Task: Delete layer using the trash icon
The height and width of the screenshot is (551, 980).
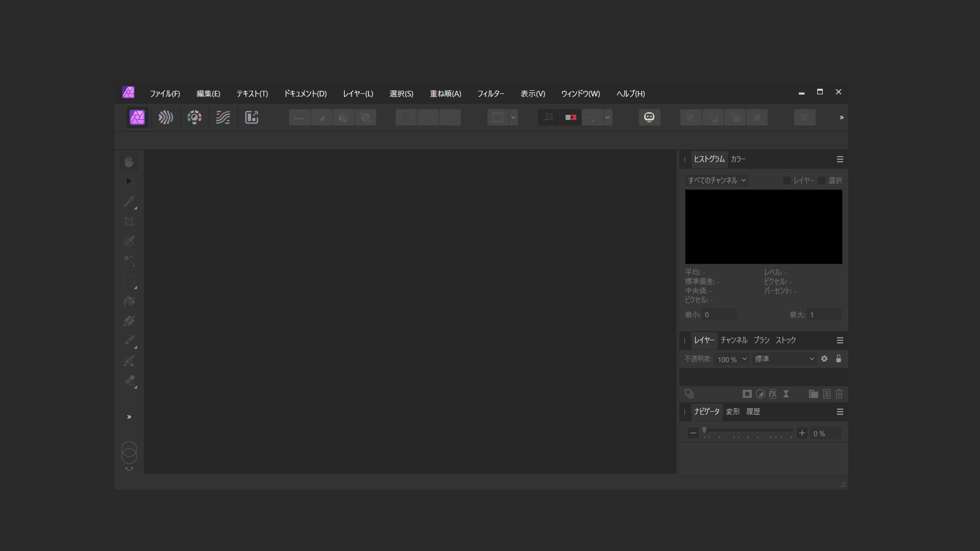Action: pyautogui.click(x=839, y=394)
